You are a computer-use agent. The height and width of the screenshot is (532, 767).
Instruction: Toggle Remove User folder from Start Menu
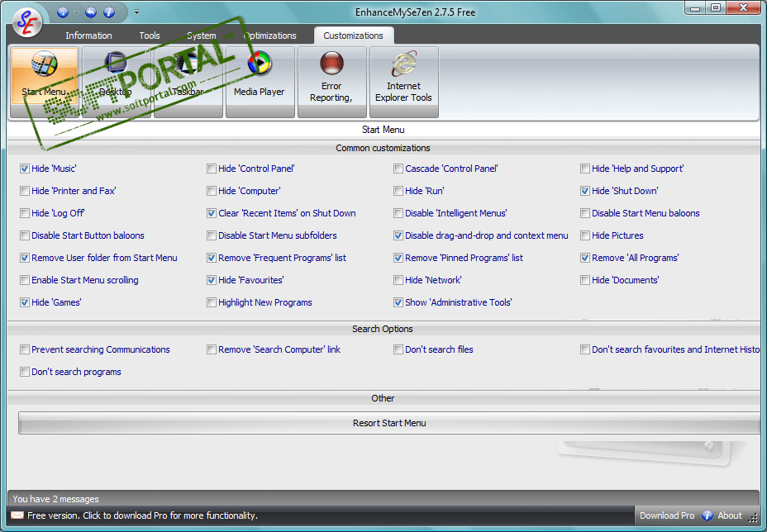(25, 258)
